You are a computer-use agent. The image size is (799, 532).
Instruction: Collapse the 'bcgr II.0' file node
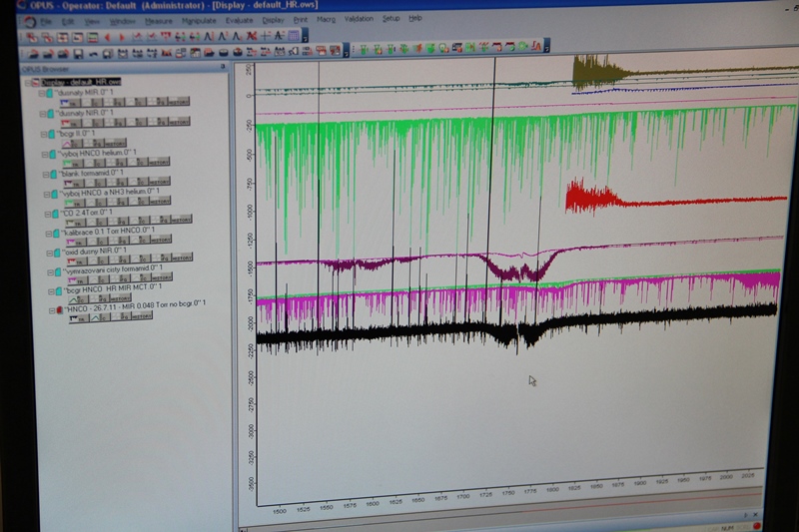(x=44, y=135)
